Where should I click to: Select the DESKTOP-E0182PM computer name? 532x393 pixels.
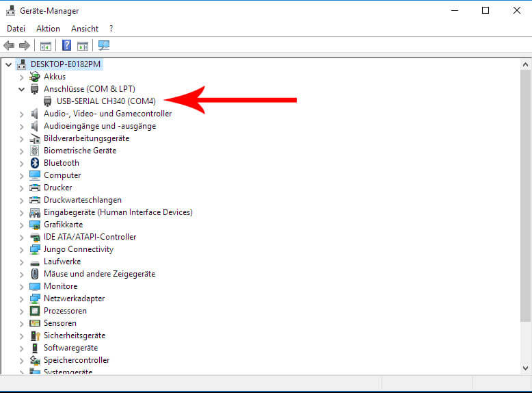66,64
